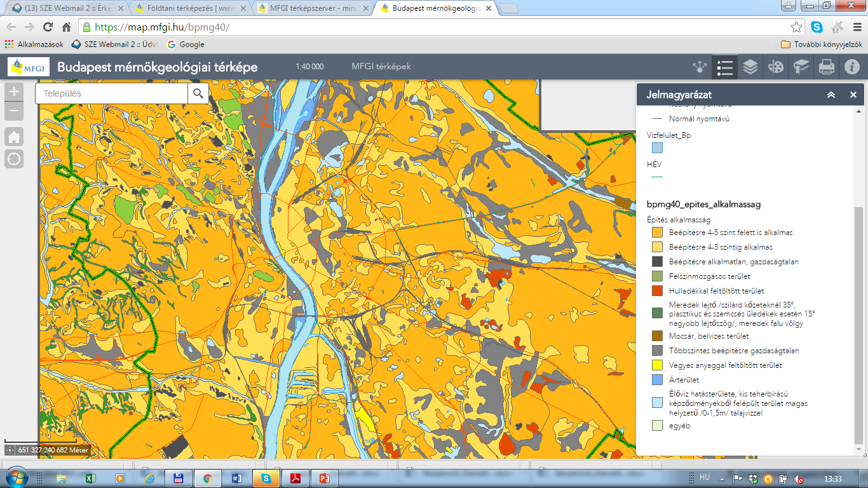Open the Chrome menu (hamburger)
This screenshot has width=868, height=488.
coord(857,27)
